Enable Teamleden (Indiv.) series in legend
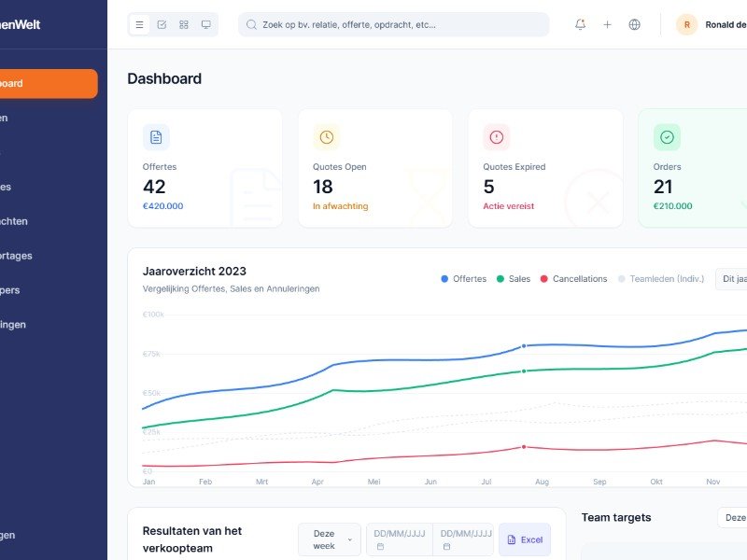This screenshot has width=747, height=560. [661, 279]
